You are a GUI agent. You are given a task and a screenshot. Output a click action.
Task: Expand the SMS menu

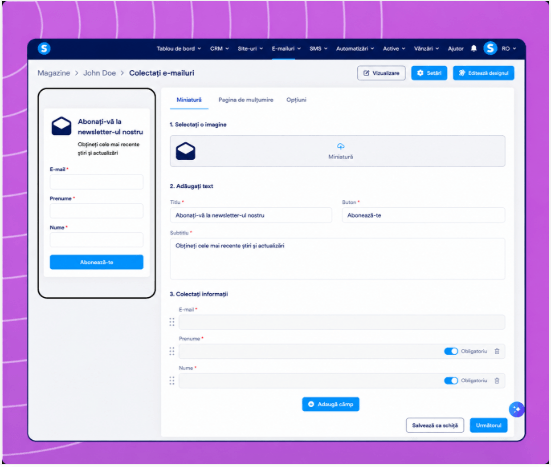(318, 48)
